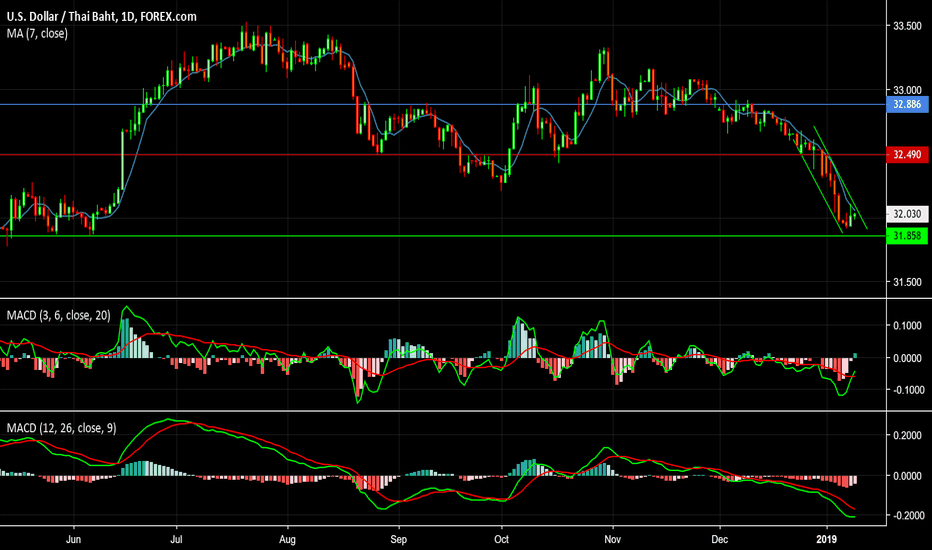932x550 pixels.
Task: Click the Aug label on time axis
Action: 287,539
